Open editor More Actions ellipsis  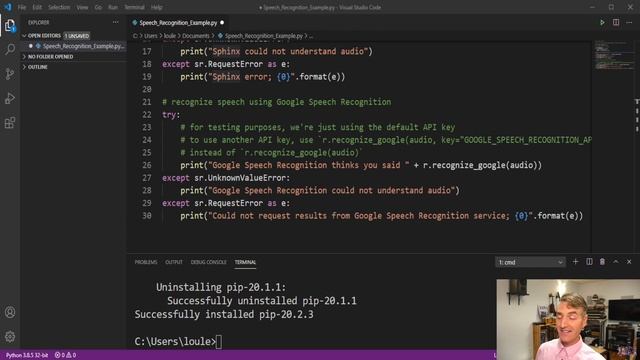point(629,22)
